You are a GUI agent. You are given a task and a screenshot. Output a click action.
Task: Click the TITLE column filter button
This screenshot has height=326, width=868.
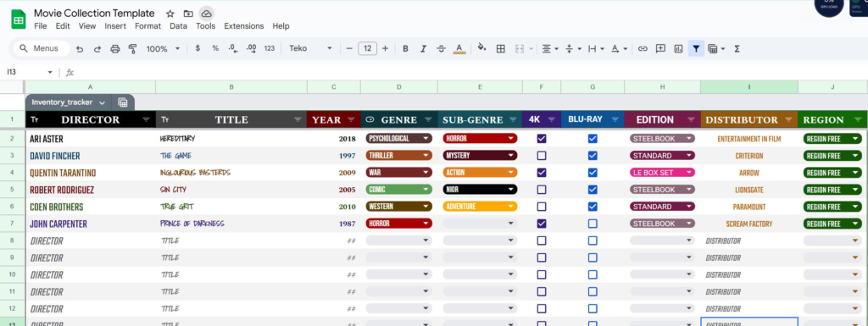[x=298, y=120]
